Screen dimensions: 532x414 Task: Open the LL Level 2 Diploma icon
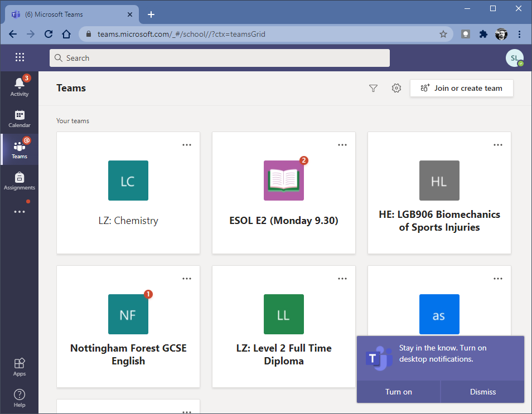click(284, 314)
